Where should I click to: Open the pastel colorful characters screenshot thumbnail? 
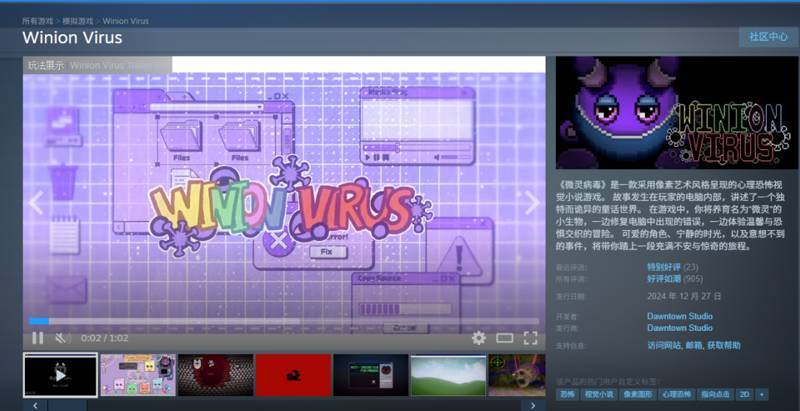(138, 375)
